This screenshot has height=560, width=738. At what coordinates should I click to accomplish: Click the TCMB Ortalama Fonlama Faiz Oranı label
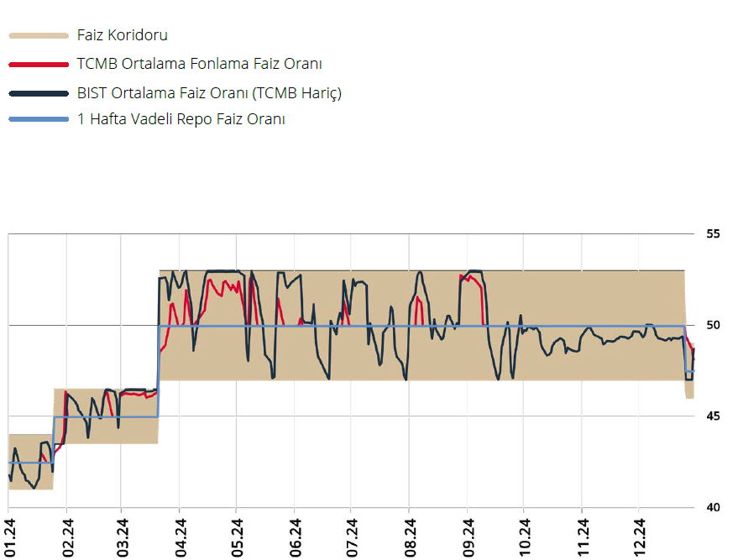pyautogui.click(x=200, y=64)
